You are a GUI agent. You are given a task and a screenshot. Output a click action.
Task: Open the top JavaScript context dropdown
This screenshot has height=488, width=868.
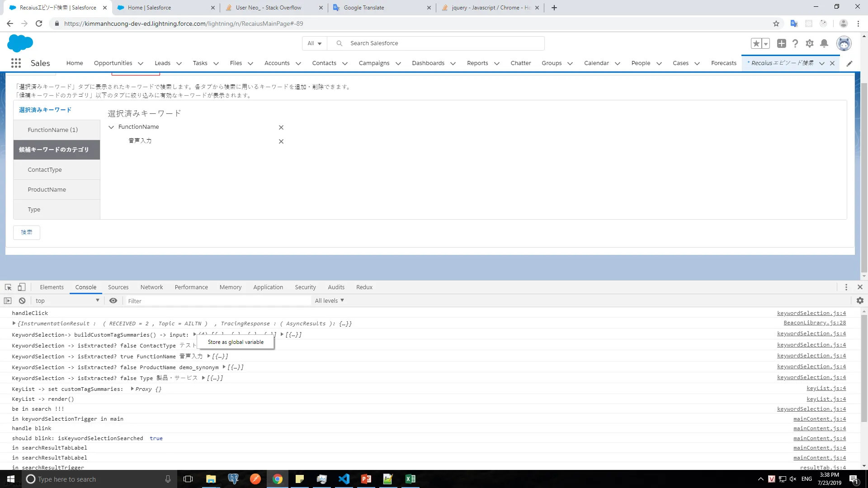click(x=67, y=300)
